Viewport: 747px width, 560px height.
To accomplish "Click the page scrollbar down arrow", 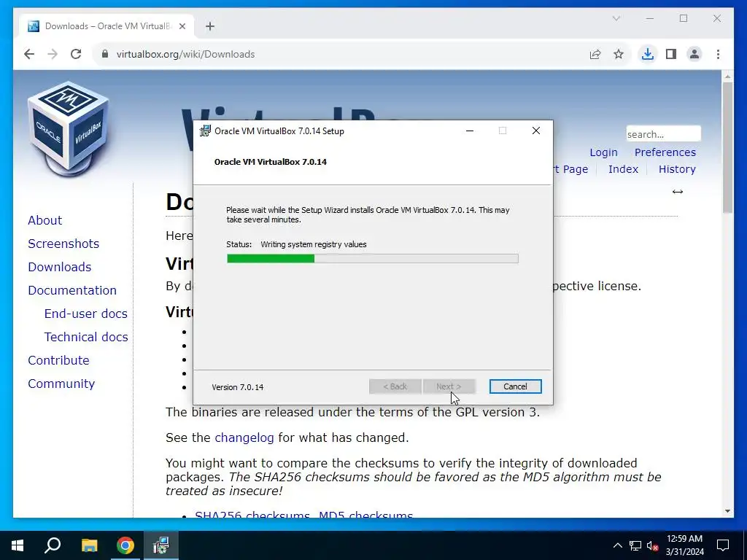I will coord(727,511).
